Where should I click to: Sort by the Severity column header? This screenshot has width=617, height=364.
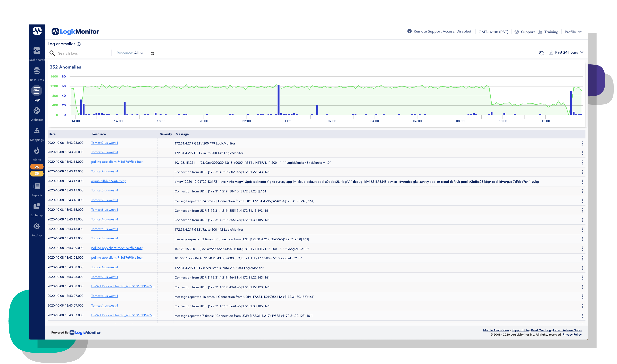(166, 134)
